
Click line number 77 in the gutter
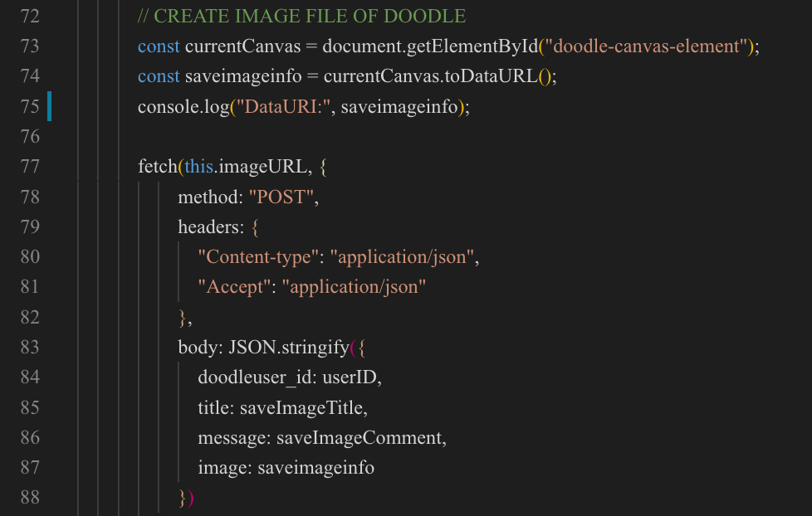pyautogui.click(x=30, y=167)
